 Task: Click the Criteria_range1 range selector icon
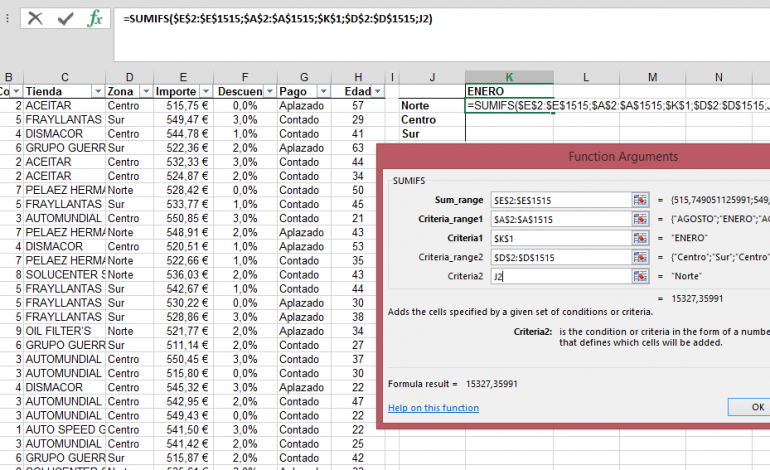click(x=640, y=219)
